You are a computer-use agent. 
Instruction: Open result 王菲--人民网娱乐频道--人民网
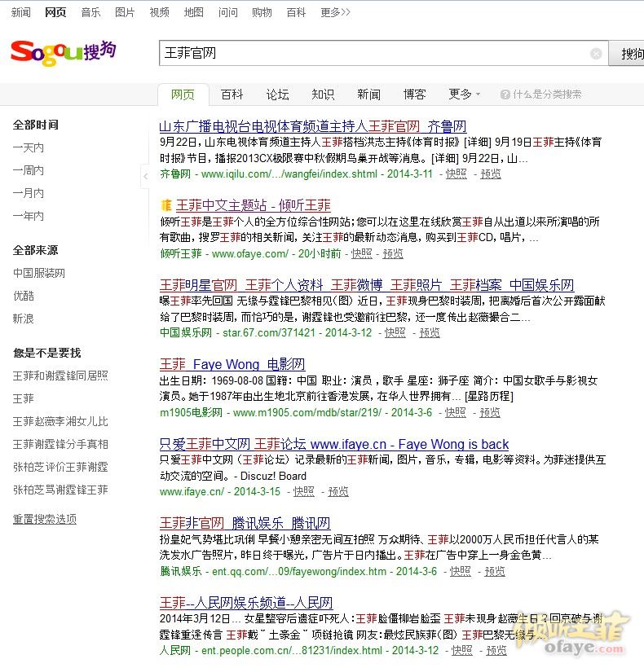(246, 602)
